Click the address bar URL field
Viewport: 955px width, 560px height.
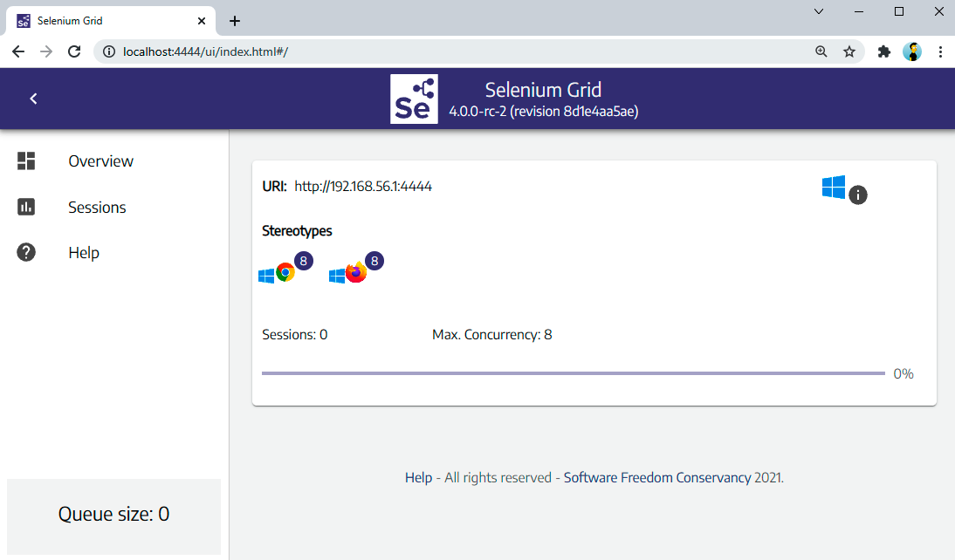tap(436, 51)
